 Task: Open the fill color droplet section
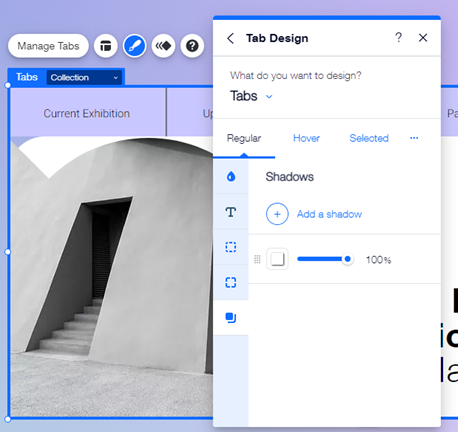coord(231,176)
